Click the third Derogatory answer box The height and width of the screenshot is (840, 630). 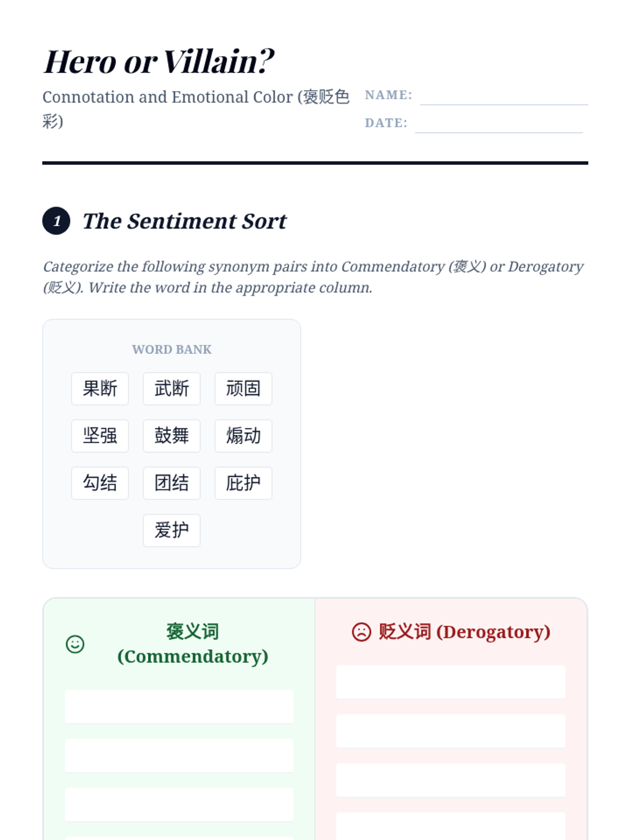click(450, 780)
